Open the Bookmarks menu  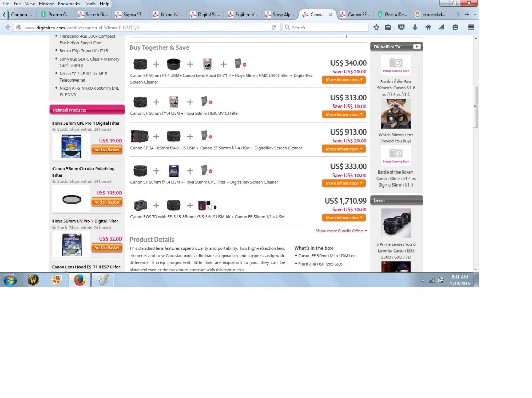coord(69,4)
